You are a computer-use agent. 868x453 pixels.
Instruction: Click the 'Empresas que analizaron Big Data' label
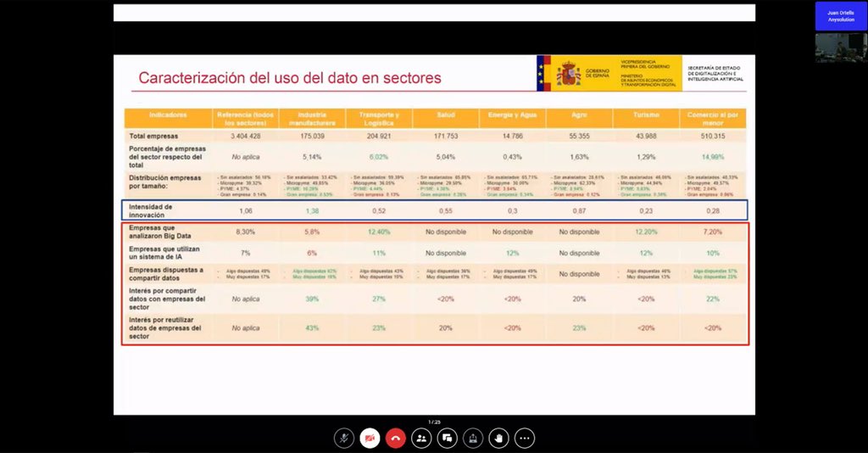point(160,232)
